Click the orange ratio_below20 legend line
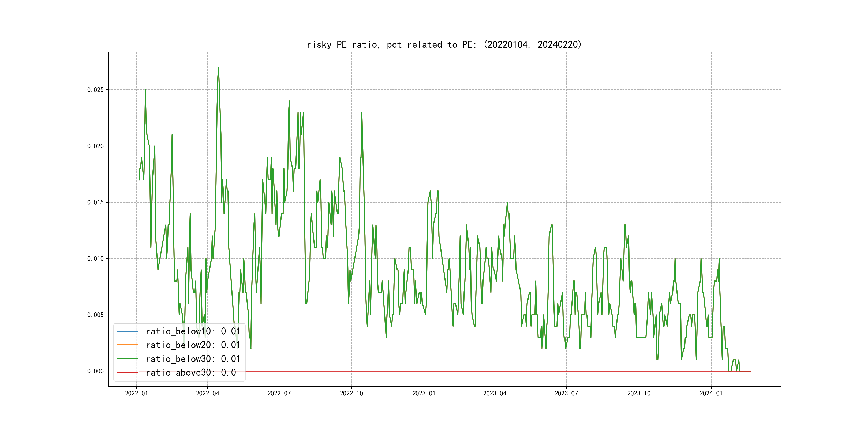The height and width of the screenshot is (434, 868). click(x=127, y=345)
